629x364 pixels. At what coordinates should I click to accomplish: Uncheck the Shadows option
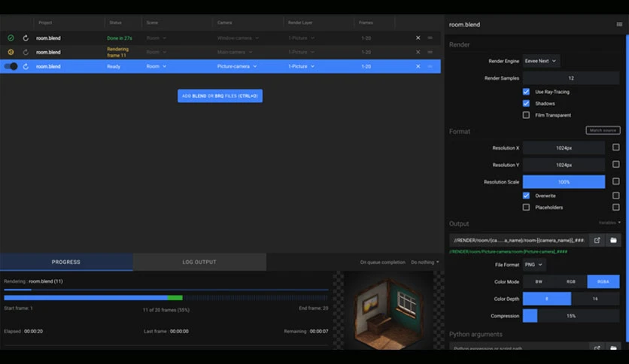(526, 104)
